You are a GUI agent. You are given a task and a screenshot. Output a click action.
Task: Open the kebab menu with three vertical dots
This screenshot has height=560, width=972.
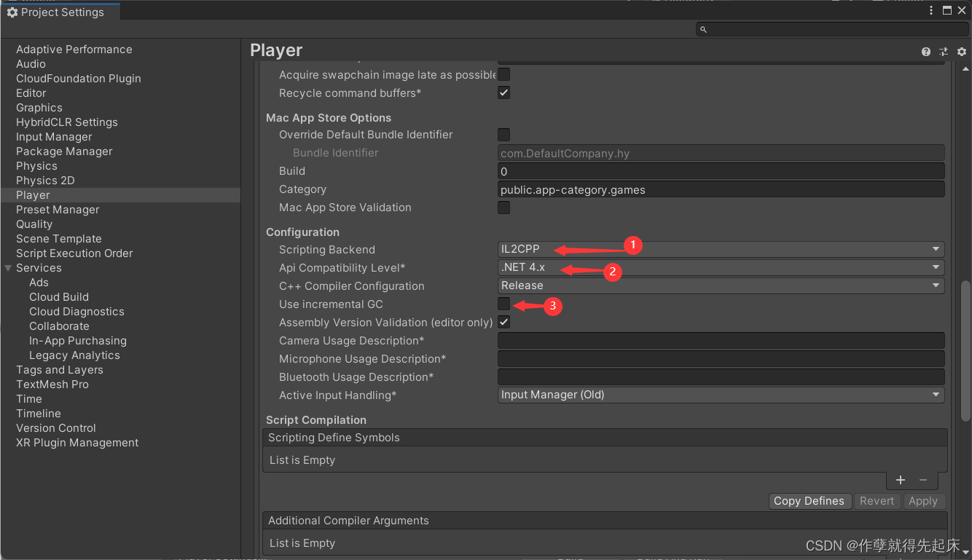[930, 10]
